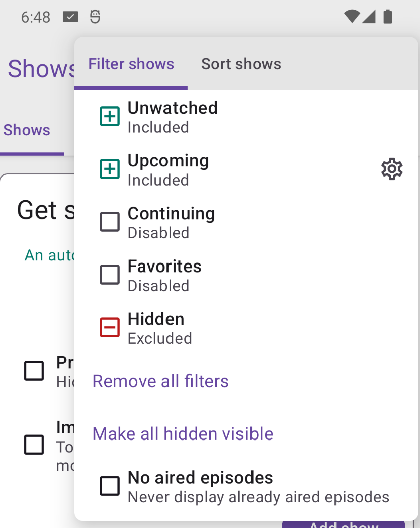
Task: Tap the mail notification icon in status bar
Action: point(70,17)
